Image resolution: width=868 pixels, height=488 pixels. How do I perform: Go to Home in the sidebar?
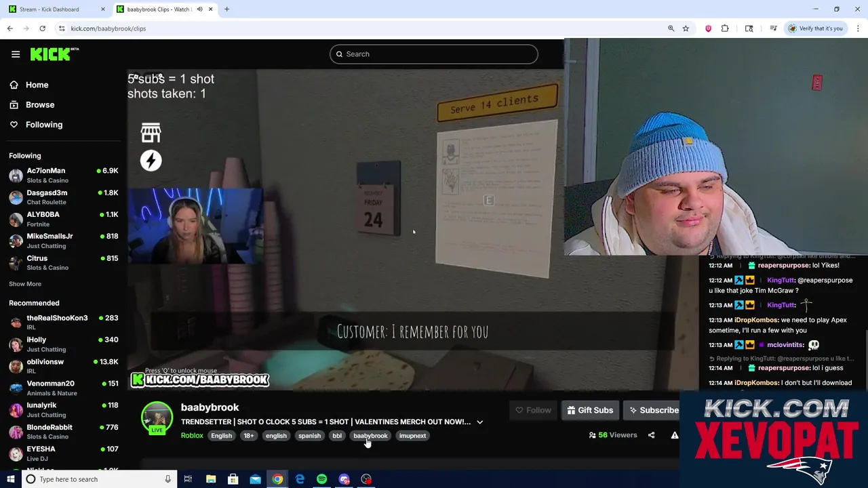click(x=37, y=85)
